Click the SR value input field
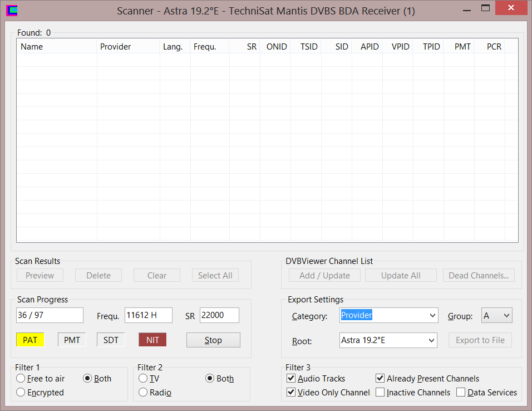This screenshot has width=532, height=411. [x=219, y=315]
